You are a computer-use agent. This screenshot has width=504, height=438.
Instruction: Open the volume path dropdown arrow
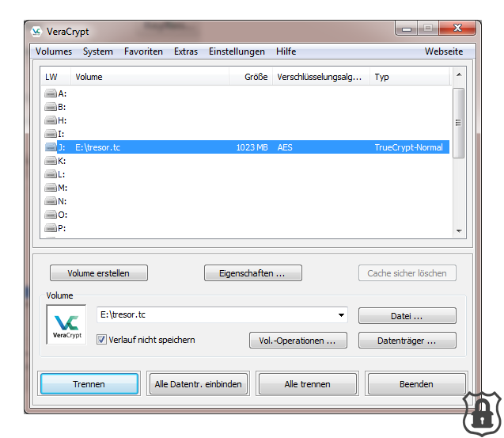pos(341,314)
